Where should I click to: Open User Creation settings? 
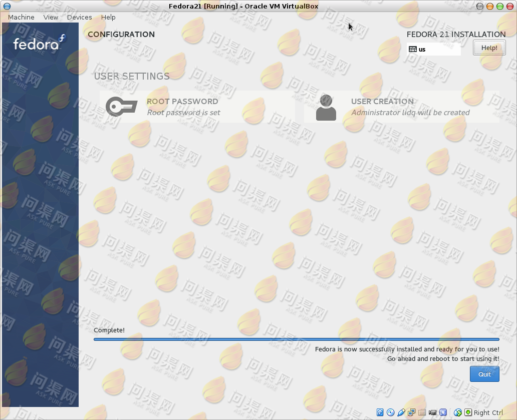point(401,107)
